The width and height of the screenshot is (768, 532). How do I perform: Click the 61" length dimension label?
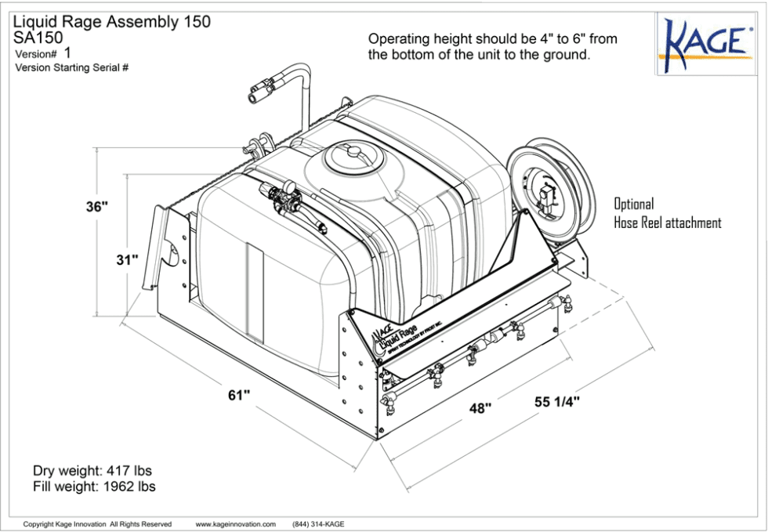[x=239, y=395]
